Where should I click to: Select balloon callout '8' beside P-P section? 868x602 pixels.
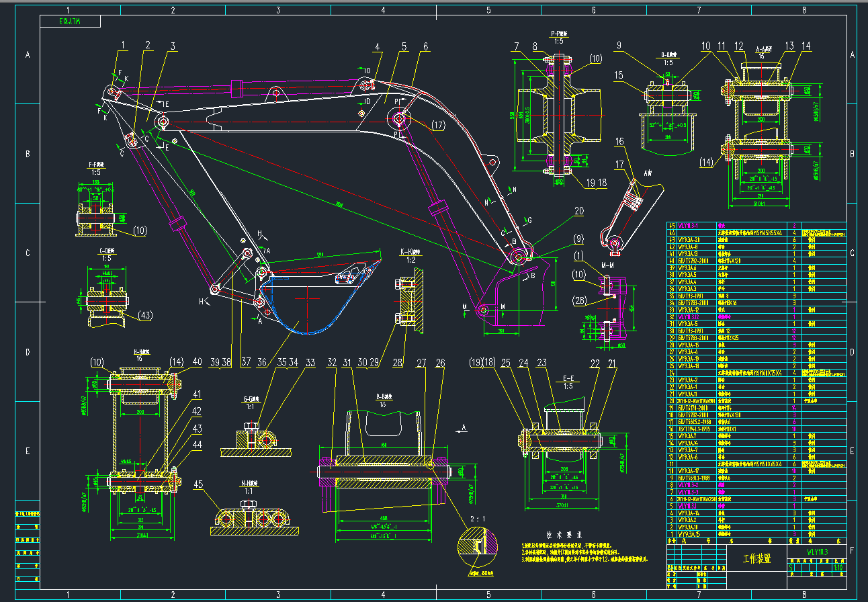point(535,46)
